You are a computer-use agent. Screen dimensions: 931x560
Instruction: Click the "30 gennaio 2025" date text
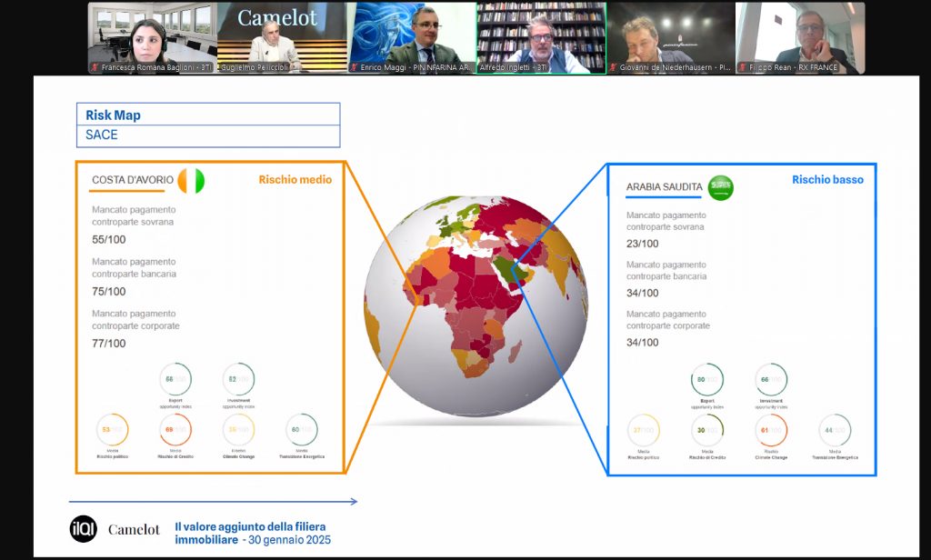(x=290, y=540)
